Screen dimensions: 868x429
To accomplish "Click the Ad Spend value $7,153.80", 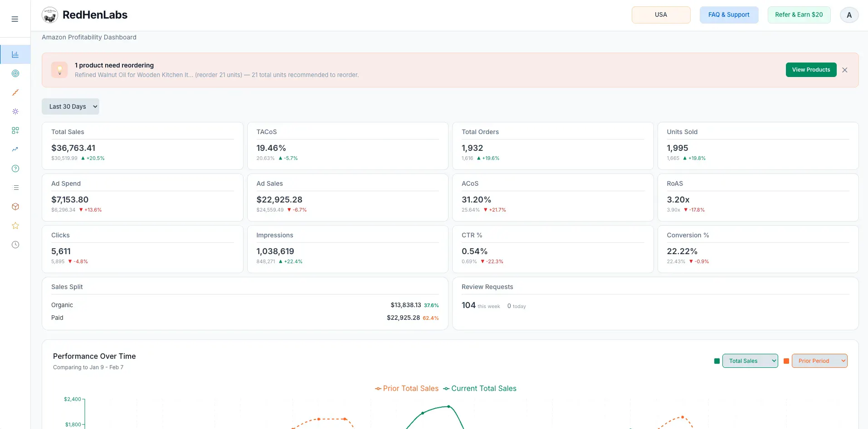I will coord(70,200).
